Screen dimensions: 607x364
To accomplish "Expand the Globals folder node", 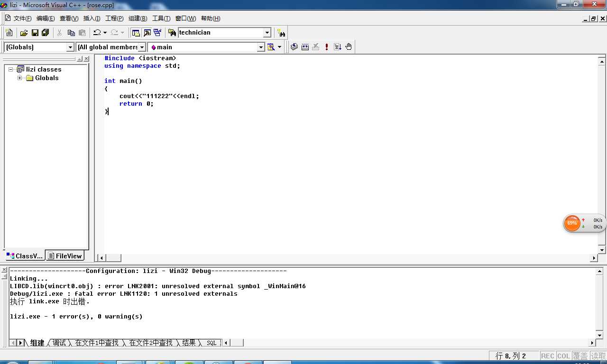I will coord(20,78).
